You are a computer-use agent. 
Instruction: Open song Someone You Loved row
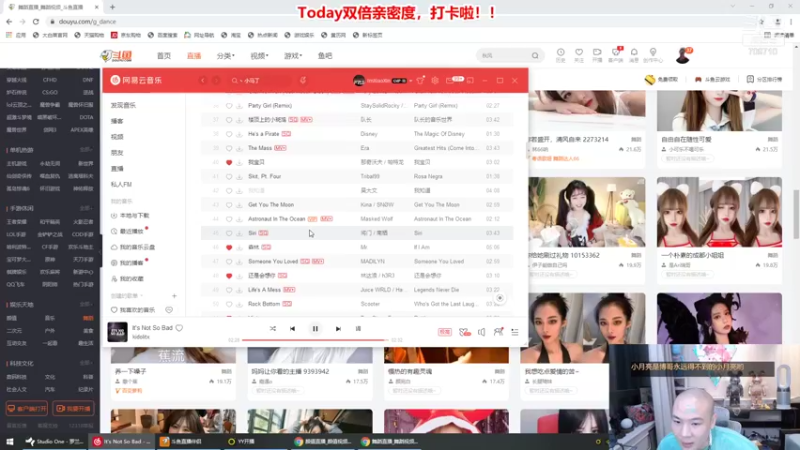tap(357, 262)
